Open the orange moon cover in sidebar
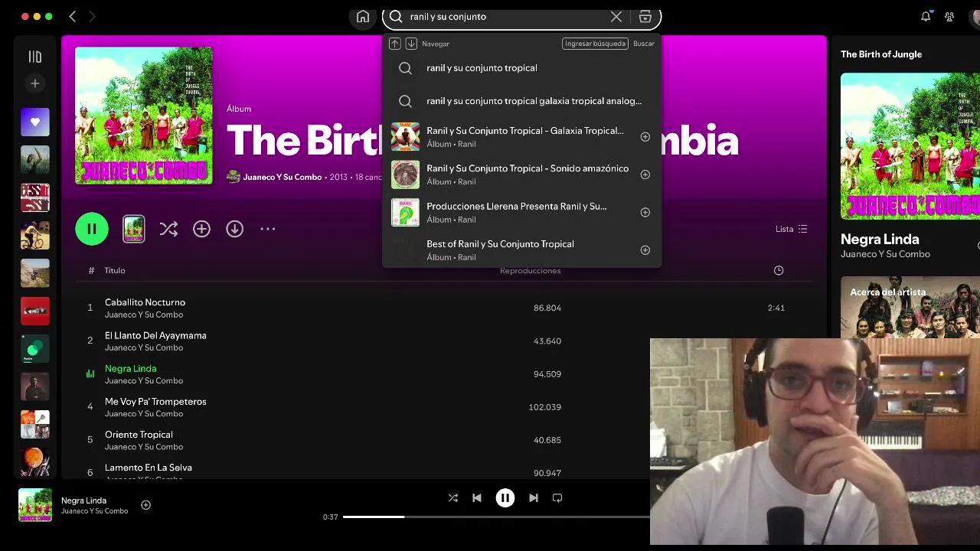This screenshot has width=980, height=551. [35, 462]
